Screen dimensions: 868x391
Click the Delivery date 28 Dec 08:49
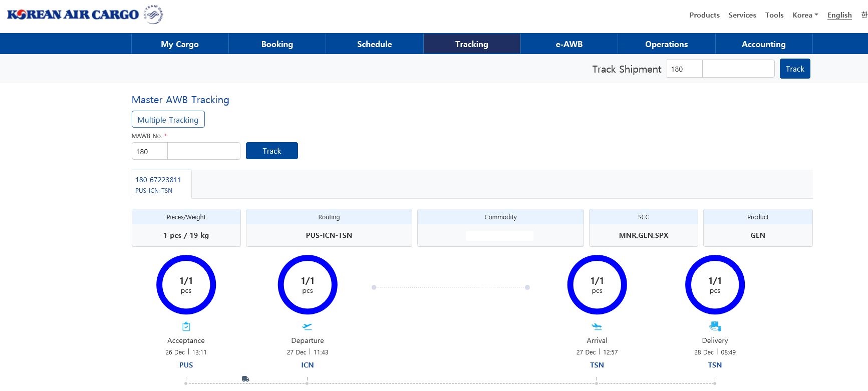[715, 352]
